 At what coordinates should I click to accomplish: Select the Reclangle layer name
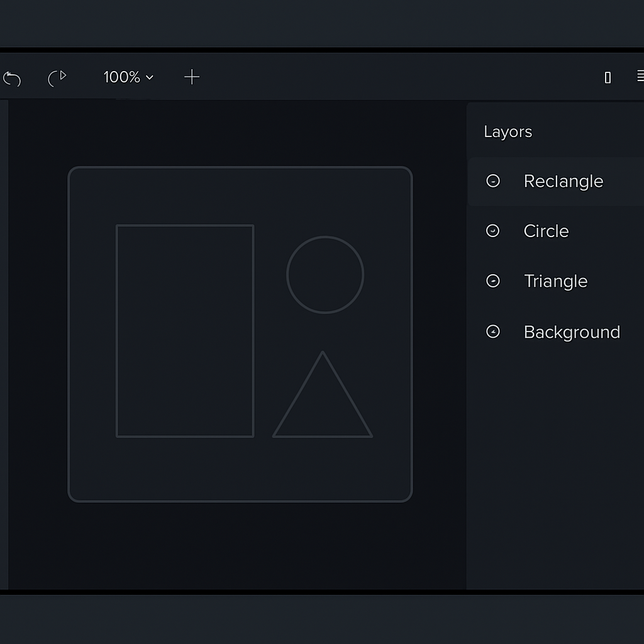click(x=563, y=182)
